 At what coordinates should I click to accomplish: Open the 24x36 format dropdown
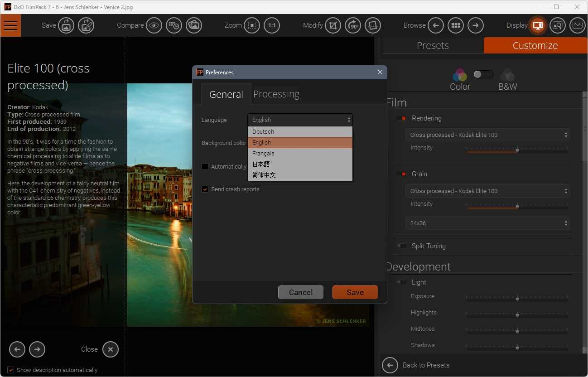(x=487, y=223)
